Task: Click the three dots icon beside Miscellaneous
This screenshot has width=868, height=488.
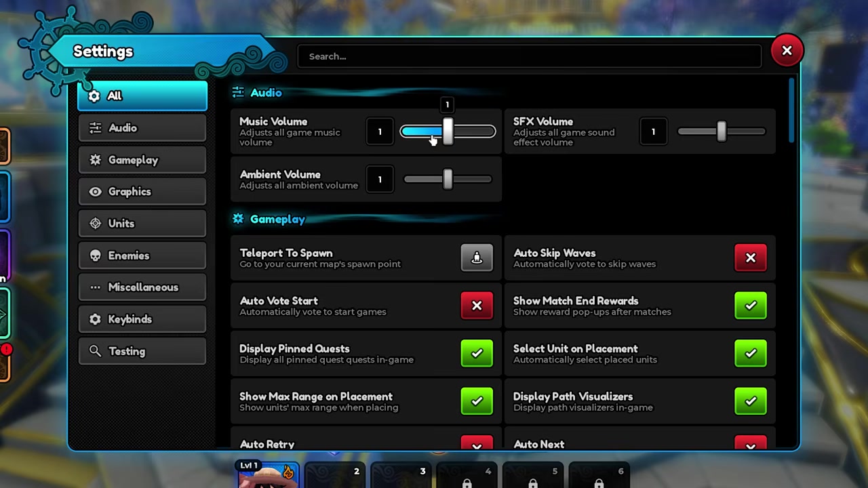Action: coord(95,287)
